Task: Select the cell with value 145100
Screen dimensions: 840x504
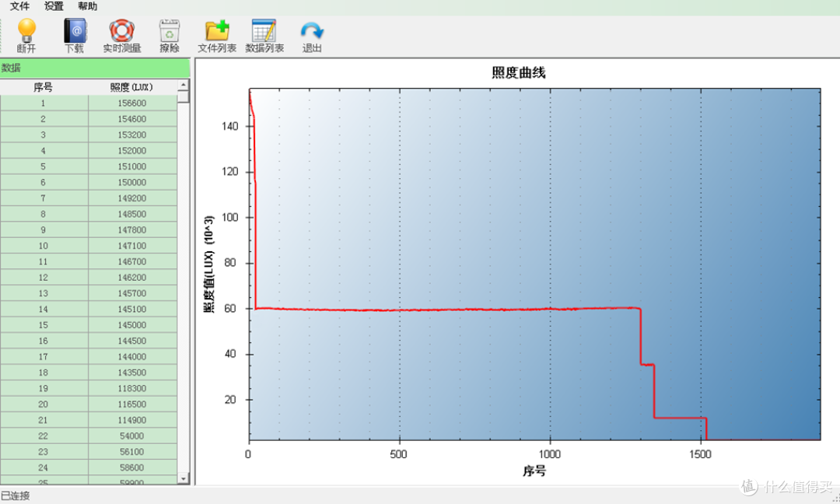Action: pos(132,309)
